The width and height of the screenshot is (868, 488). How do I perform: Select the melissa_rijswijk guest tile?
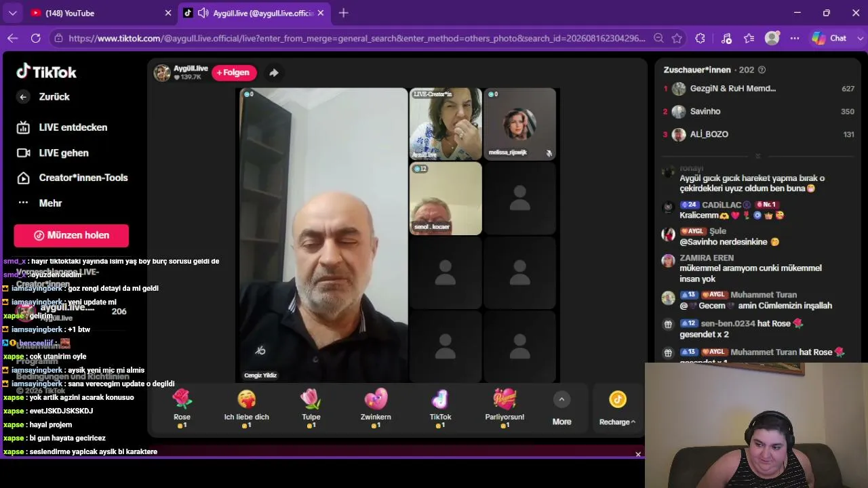tap(519, 124)
